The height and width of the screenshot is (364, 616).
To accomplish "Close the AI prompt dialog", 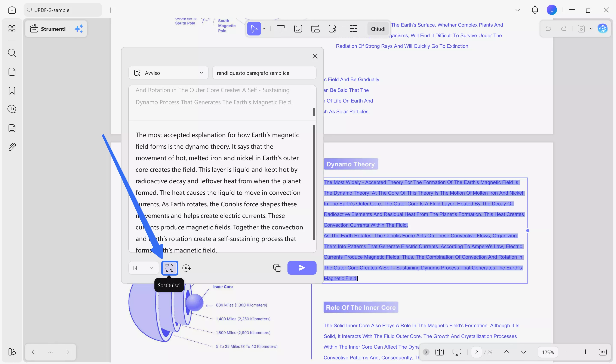I will tap(315, 56).
